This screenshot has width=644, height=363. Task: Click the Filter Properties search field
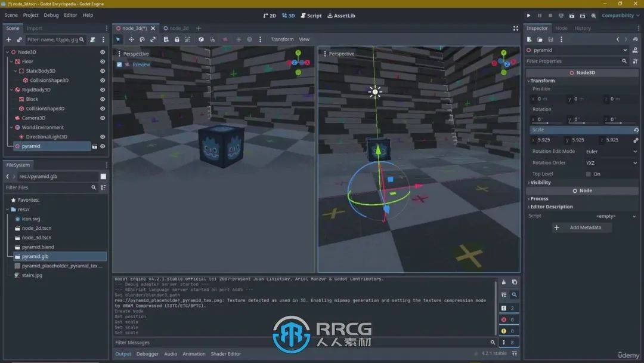572,61
